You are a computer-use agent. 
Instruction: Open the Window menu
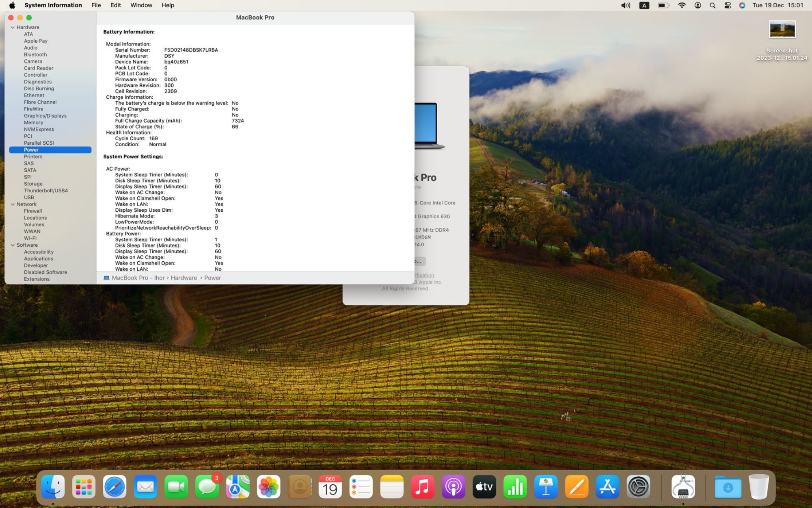[141, 5]
